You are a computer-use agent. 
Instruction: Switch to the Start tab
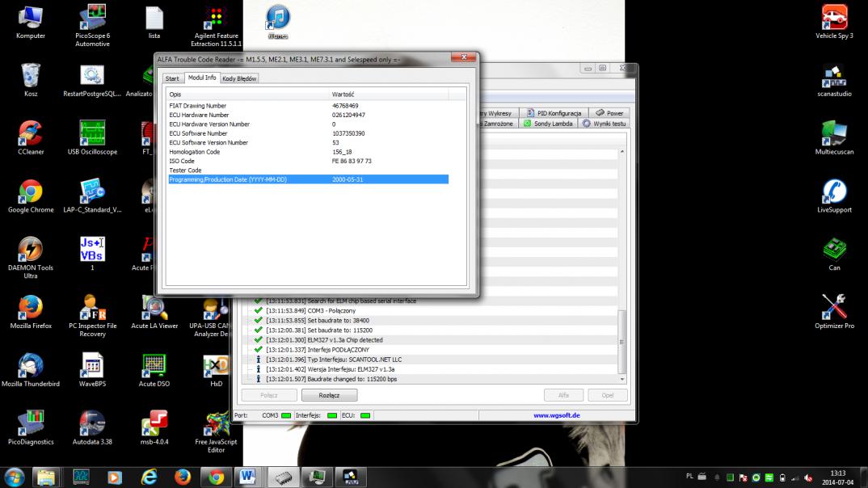tap(172, 78)
